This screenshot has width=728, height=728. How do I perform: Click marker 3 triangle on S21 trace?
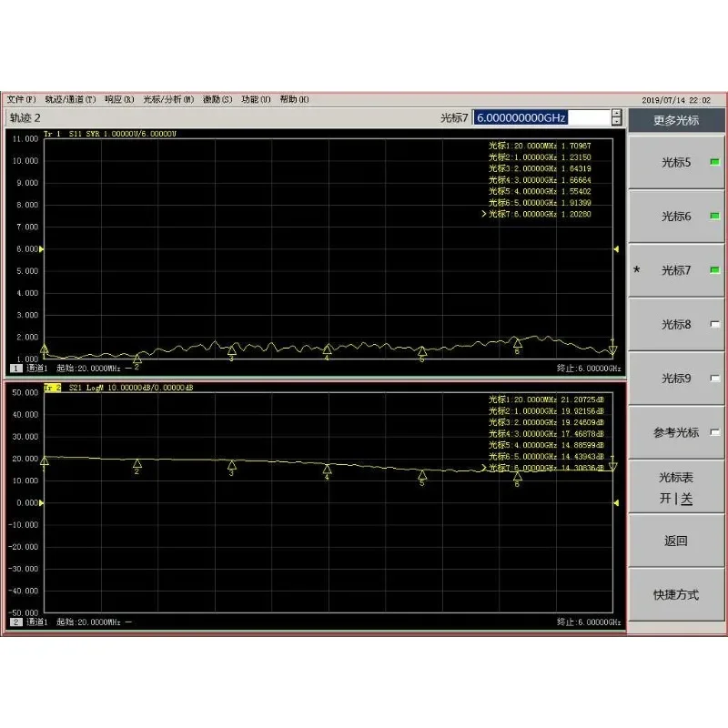tap(232, 465)
